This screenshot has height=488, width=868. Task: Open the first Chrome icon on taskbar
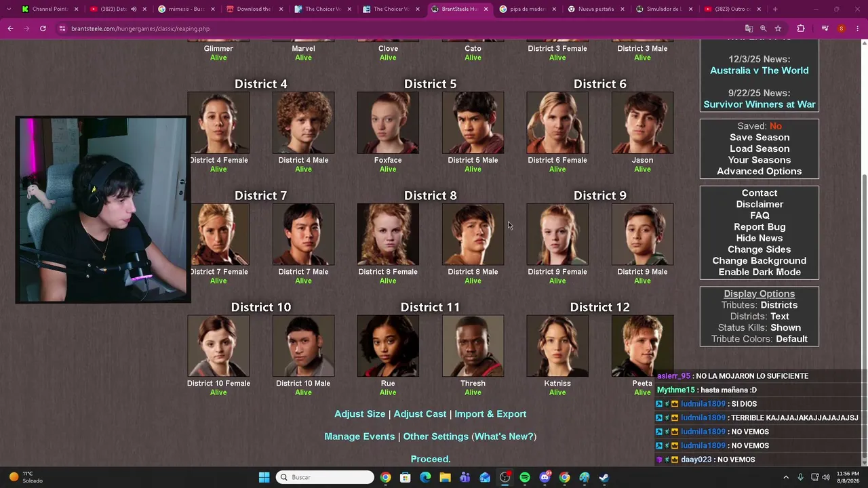pos(385,477)
